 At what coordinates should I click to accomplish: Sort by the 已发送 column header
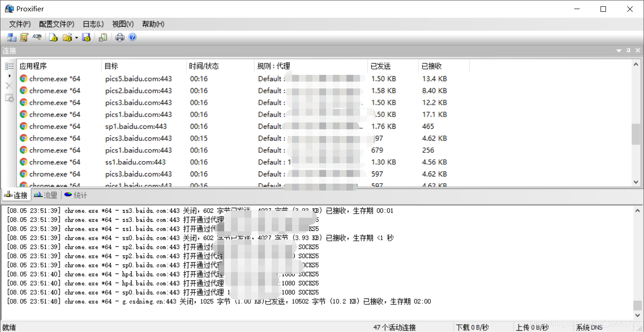393,66
